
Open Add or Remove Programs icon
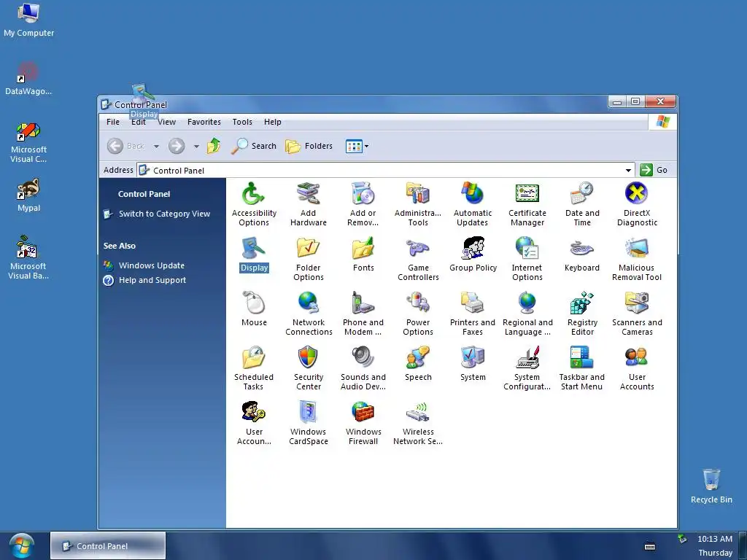pos(363,204)
